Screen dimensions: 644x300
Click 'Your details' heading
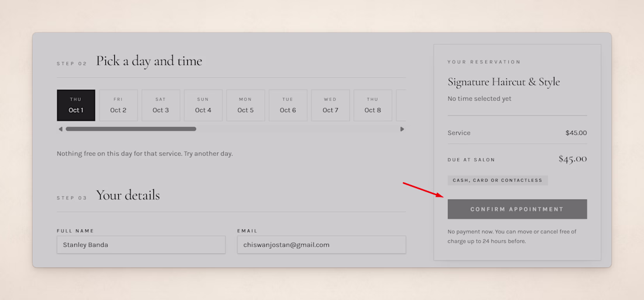(x=128, y=195)
